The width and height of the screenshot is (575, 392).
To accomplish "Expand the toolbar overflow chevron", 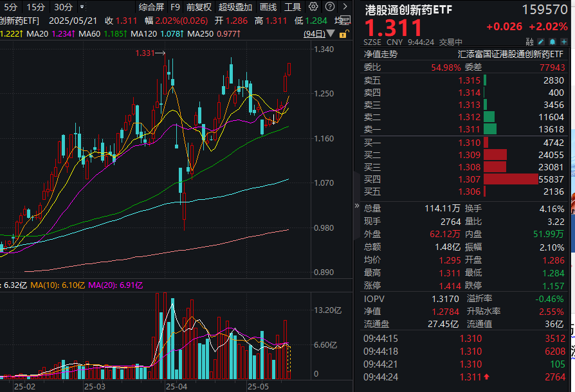I will pyautogui.click(x=345, y=8).
